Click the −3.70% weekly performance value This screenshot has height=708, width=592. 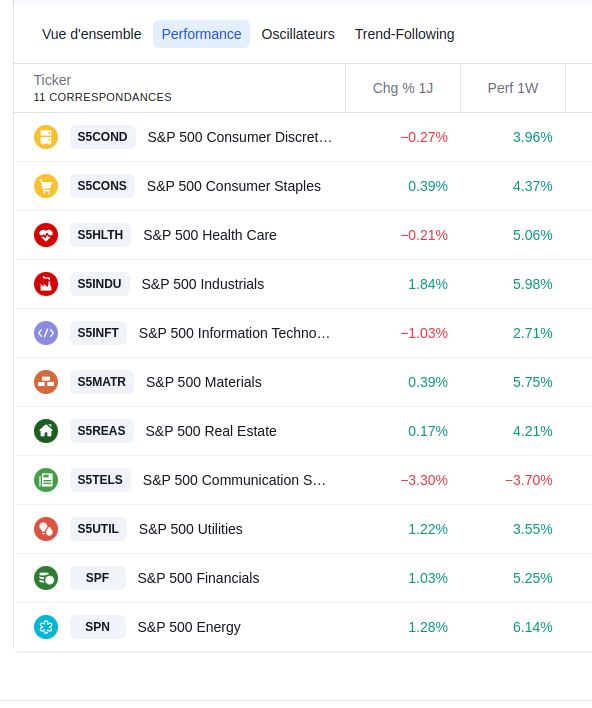click(x=529, y=480)
